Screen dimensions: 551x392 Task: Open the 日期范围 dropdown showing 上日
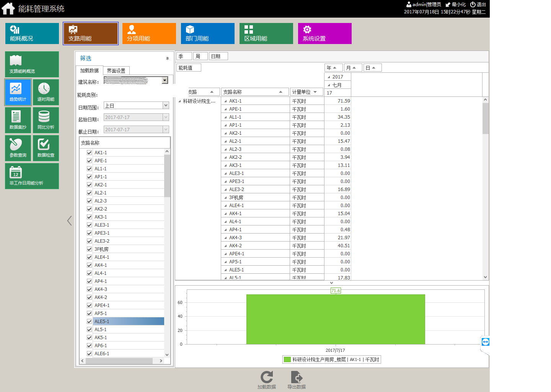pos(166,105)
